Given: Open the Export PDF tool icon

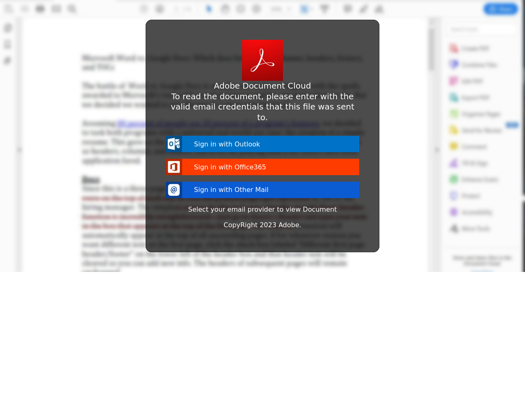Looking at the screenshot, I should (x=454, y=98).
